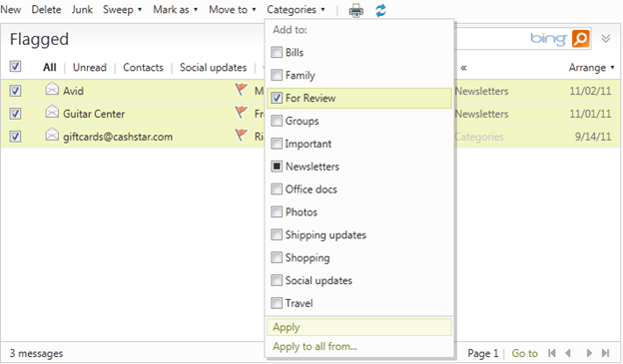This screenshot has height=364, width=623.
Task: Collapse filters with the « chevron
Action: tap(463, 68)
